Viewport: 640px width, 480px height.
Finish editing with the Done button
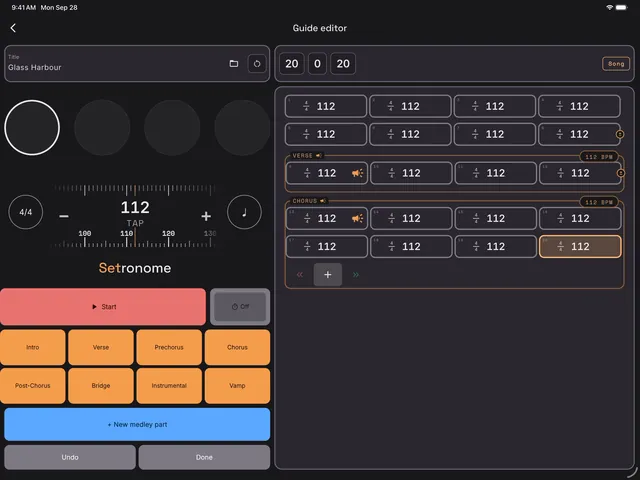click(204, 457)
